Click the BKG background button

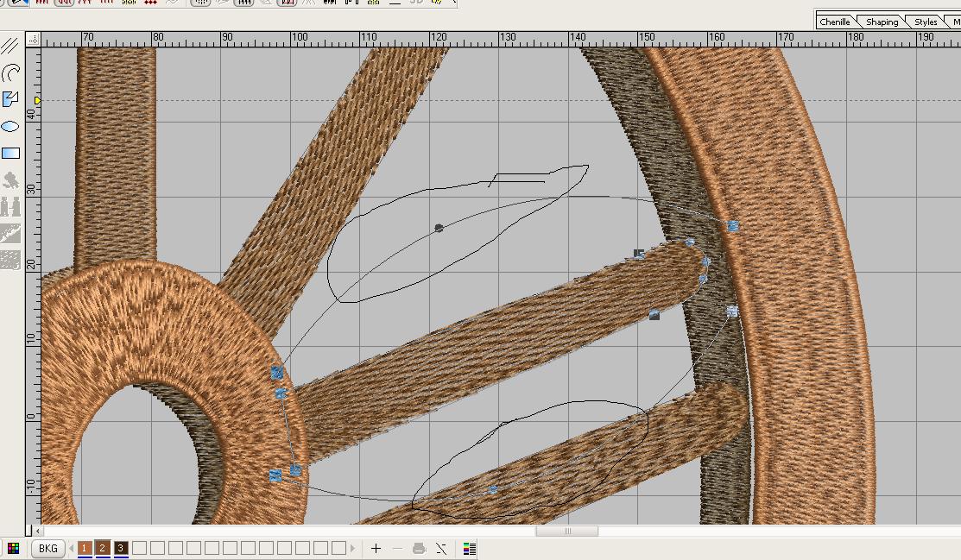tap(48, 548)
